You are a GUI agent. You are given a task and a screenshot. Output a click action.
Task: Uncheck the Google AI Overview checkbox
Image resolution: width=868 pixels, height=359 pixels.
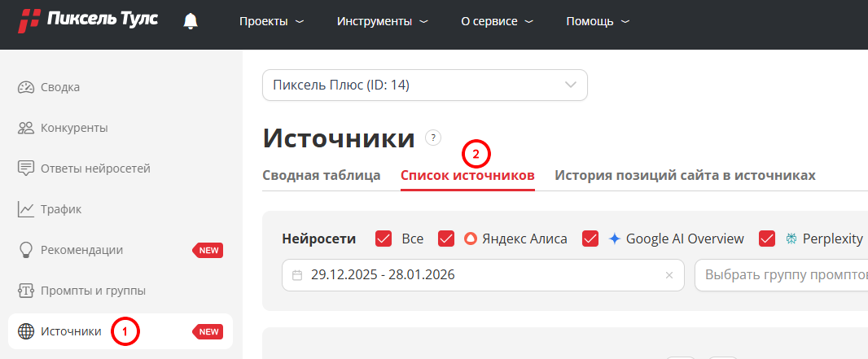coord(590,239)
